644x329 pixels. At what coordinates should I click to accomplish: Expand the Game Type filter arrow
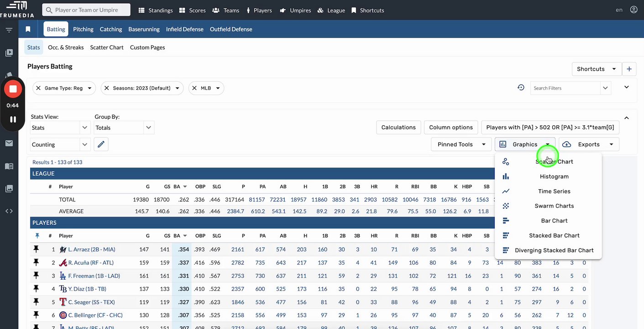tap(89, 88)
